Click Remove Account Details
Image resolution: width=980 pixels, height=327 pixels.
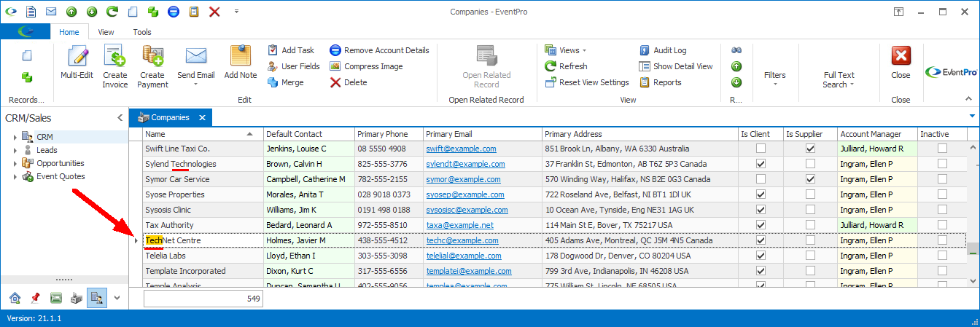pos(379,50)
